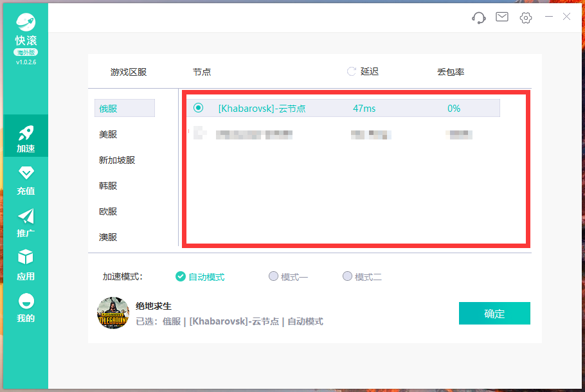Click the 快滚 rocket logo

[x=26, y=22]
